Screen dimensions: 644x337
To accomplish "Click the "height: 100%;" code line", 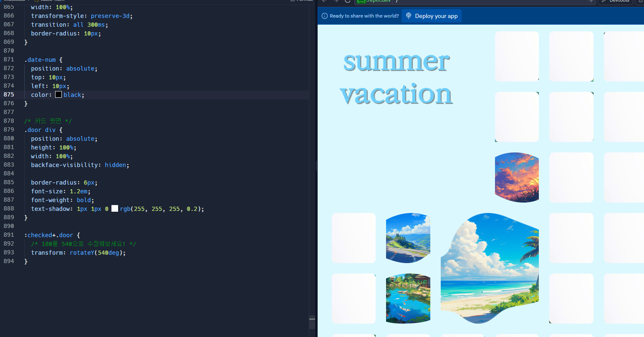I will tap(53, 147).
